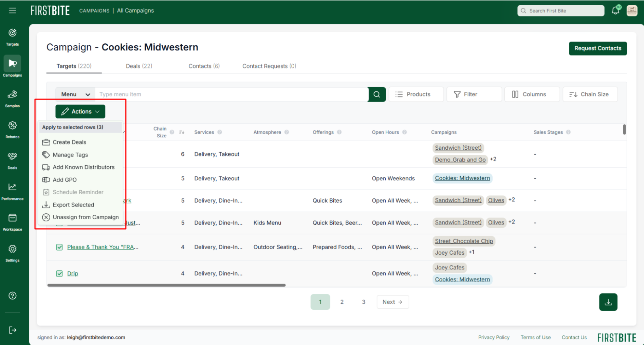The height and width of the screenshot is (345, 644).
Task: Choose Unassign from Campaign menu item
Action: point(80,217)
